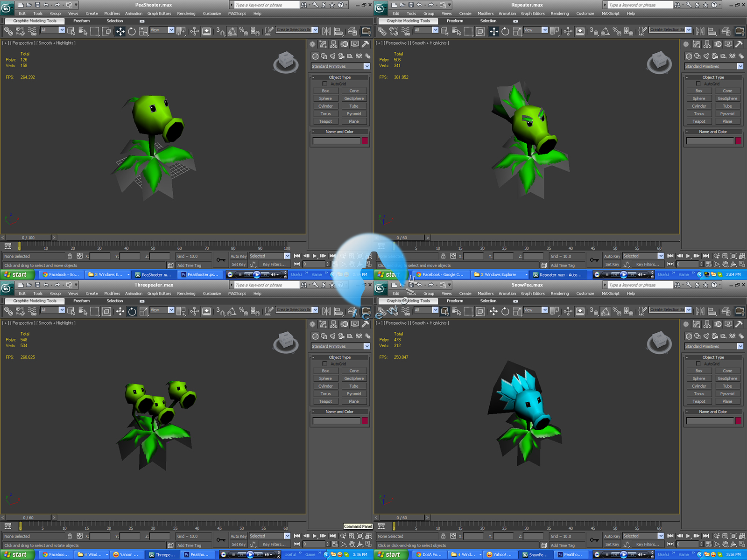747x560 pixels.
Task: Click Layer Manager icon in SnowPea.max toolbar
Action: point(726,311)
